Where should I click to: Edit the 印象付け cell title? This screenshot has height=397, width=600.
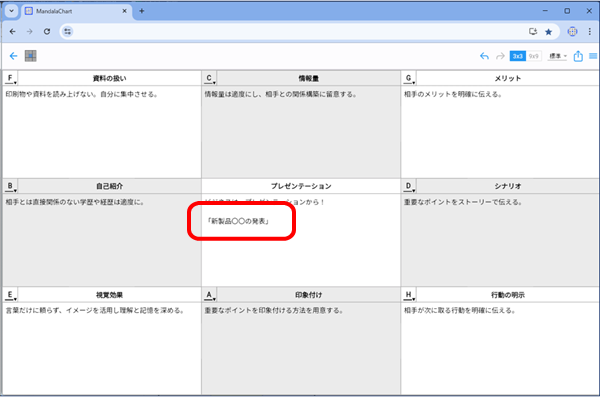tap(308, 295)
